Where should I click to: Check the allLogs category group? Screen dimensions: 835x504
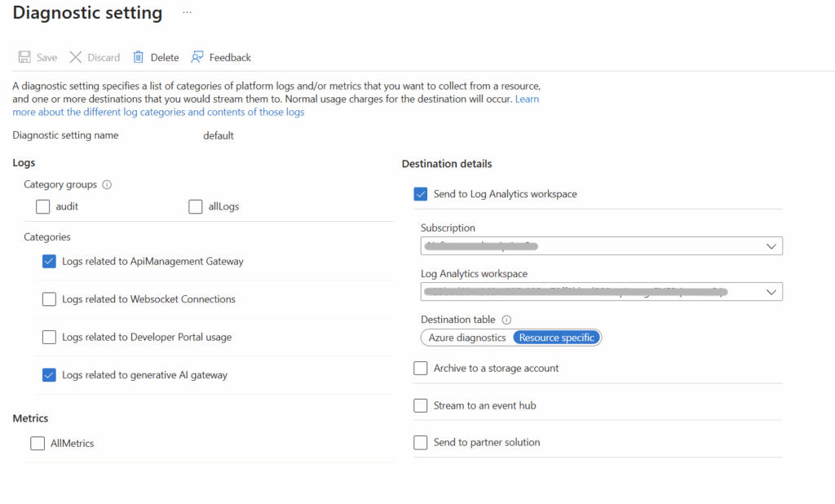tap(196, 206)
